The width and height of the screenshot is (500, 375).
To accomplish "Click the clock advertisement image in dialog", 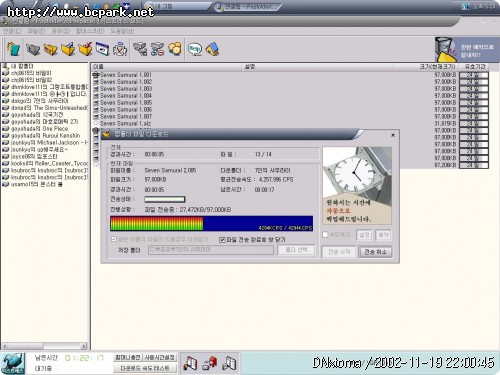I will (357, 186).
